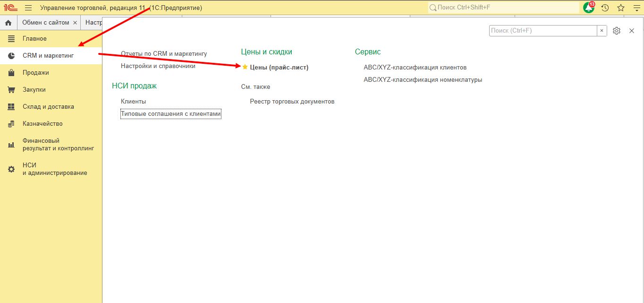Open the Закупки cart icon
Image resolution: width=644 pixels, height=303 pixels.
(11, 90)
